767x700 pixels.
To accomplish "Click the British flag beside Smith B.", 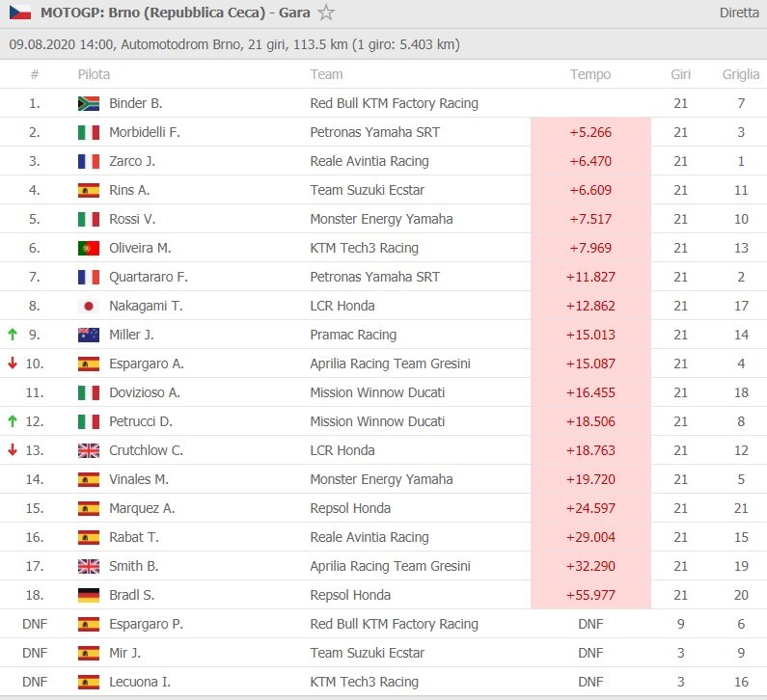I will pyautogui.click(x=89, y=566).
